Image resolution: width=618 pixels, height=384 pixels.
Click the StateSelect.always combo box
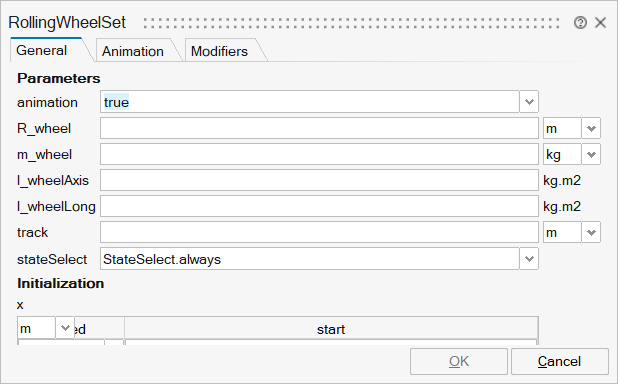(310, 259)
